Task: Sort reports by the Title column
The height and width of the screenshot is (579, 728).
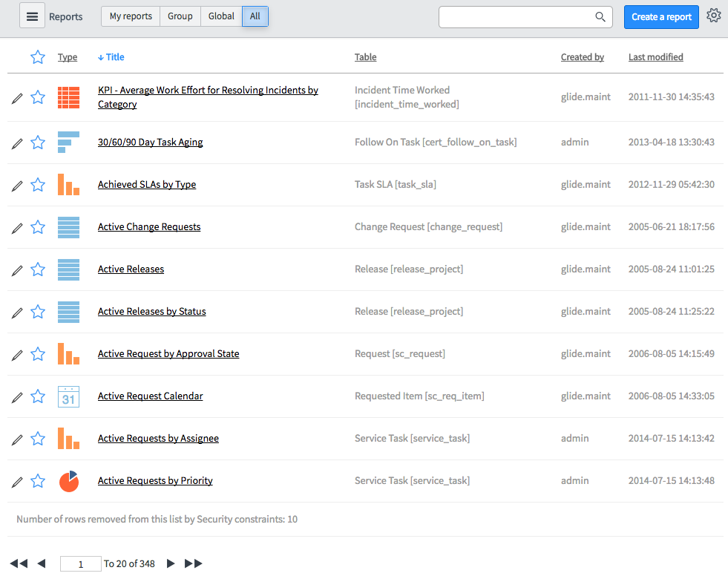Action: tap(111, 57)
